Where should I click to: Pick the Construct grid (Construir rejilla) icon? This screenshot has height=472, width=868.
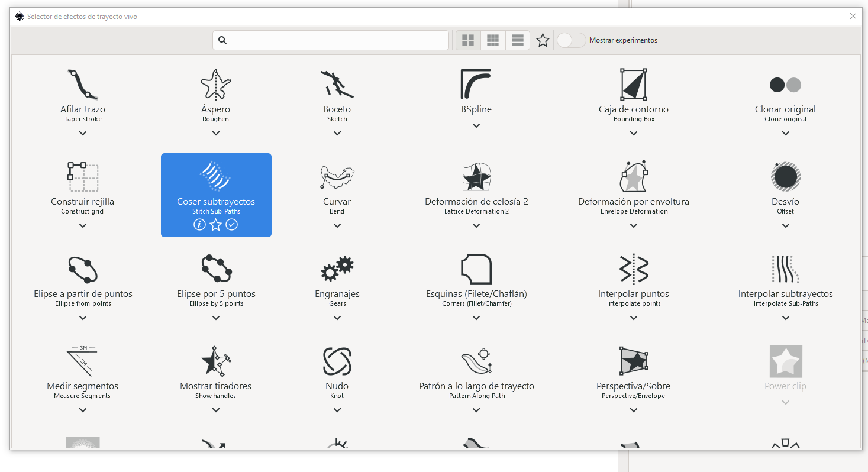coord(83,176)
